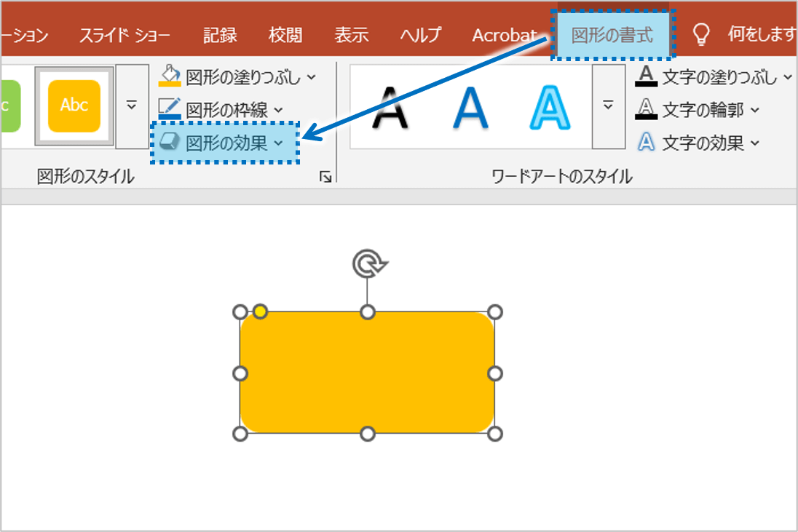Open the Shape Styles dialog launcher

click(325, 176)
